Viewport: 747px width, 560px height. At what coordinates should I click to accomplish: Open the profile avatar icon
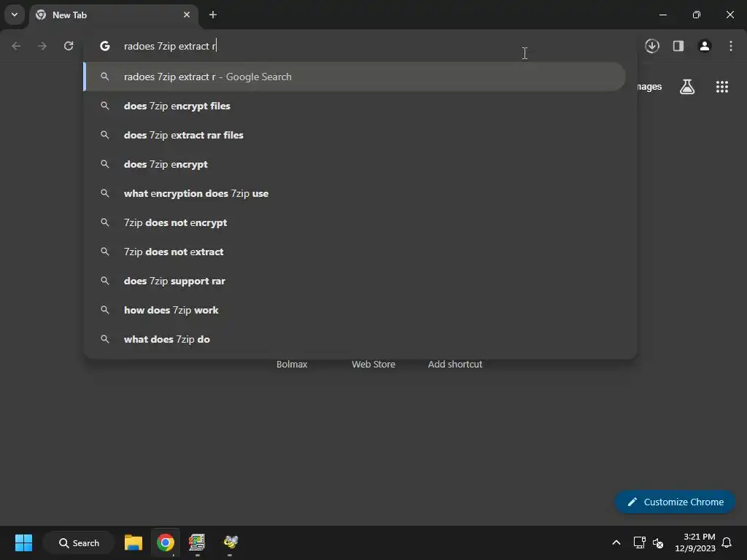tap(705, 46)
